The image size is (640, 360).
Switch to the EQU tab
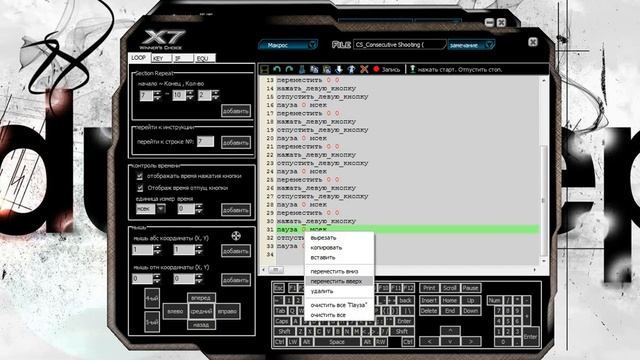pos(204,58)
